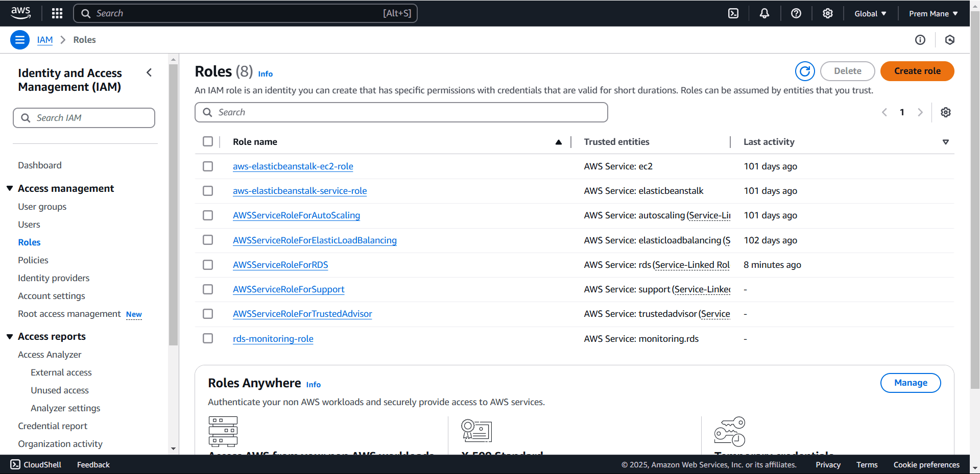980x474 pixels.
Task: Toggle the hamburger side navigation button
Action: [20, 40]
